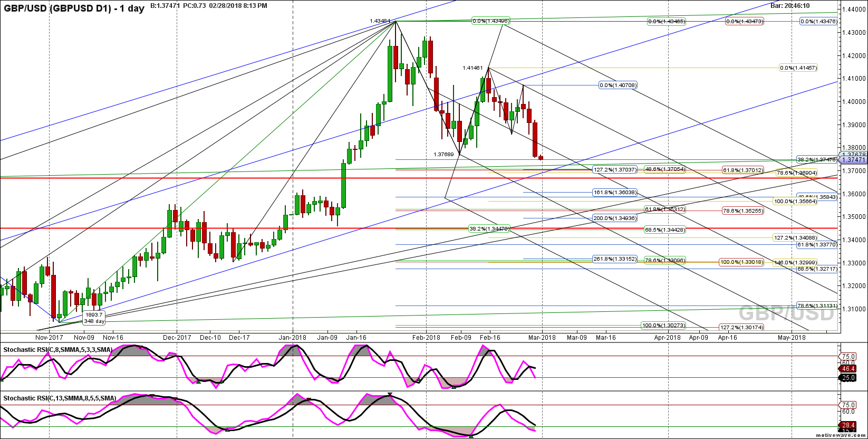Click the red "0.0%(1.43473)" level label
This screenshot has height=439, width=868.
coord(745,21)
